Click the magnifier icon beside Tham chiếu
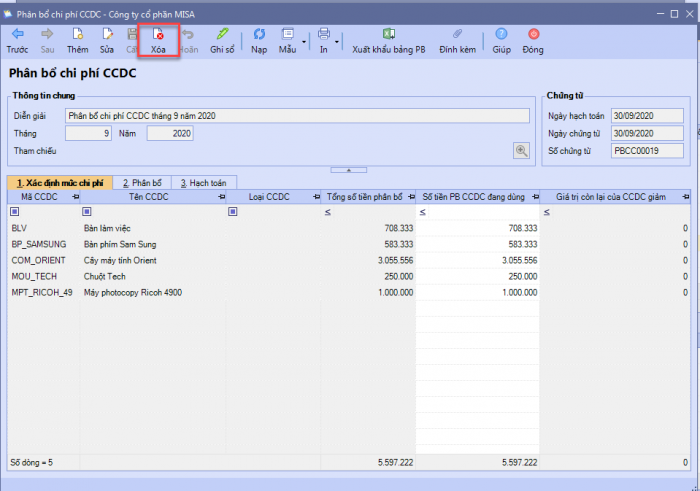This screenshot has width=700, height=491. tap(521, 151)
